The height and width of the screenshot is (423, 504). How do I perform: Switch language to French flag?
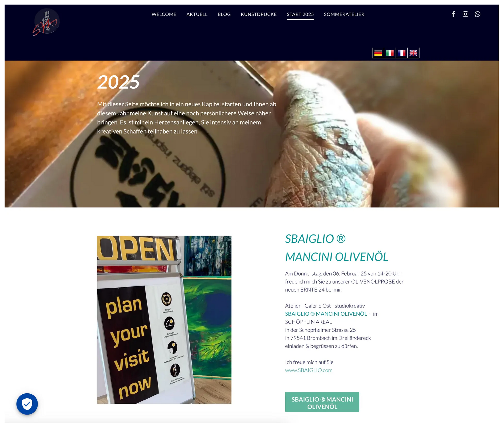click(x=402, y=53)
